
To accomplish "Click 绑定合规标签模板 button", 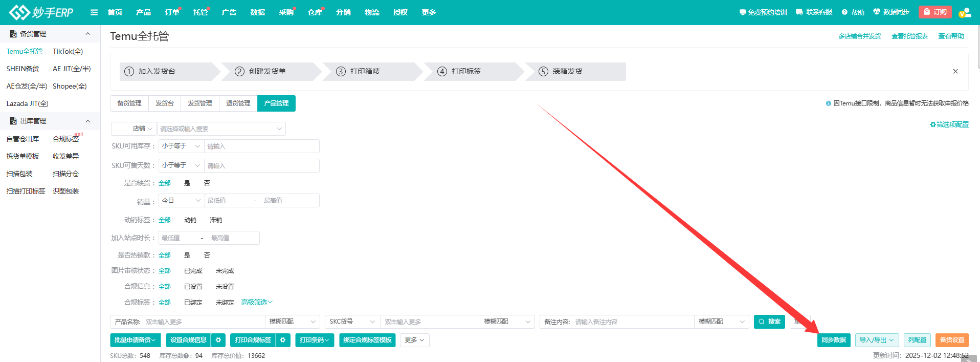I will click(x=367, y=340).
